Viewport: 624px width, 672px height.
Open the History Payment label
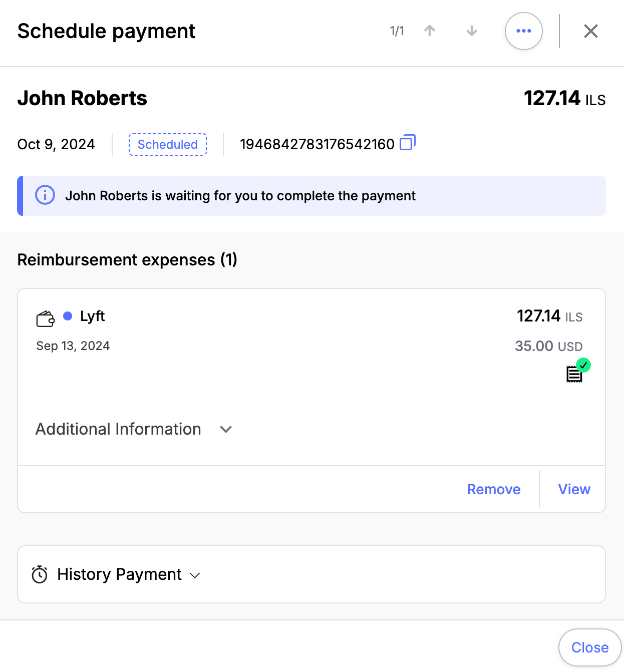119,574
